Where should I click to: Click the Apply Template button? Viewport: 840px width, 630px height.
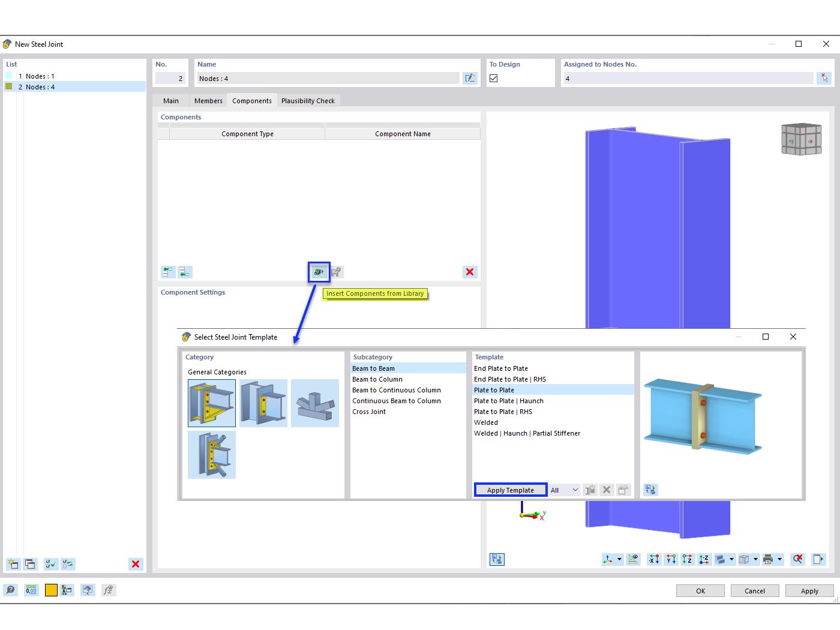511,490
